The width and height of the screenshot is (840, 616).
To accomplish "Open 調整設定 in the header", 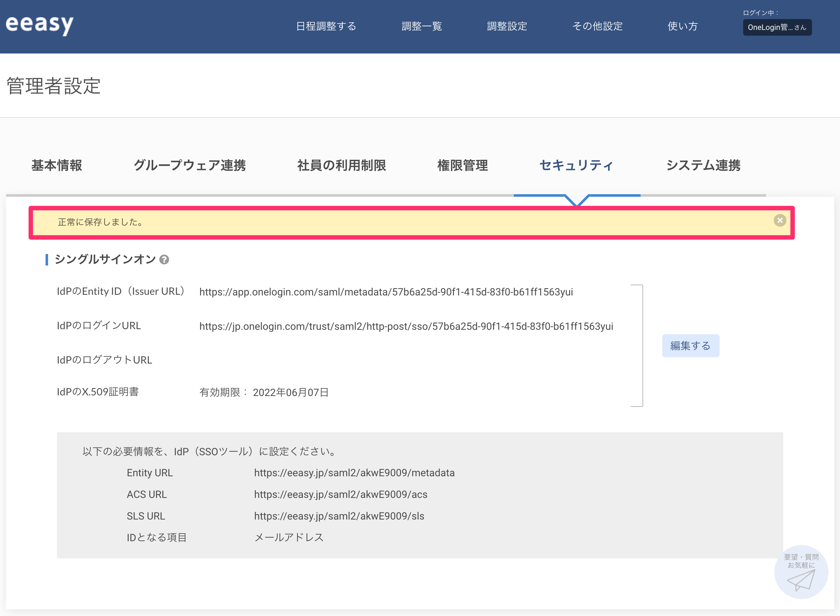I will 507,26.
